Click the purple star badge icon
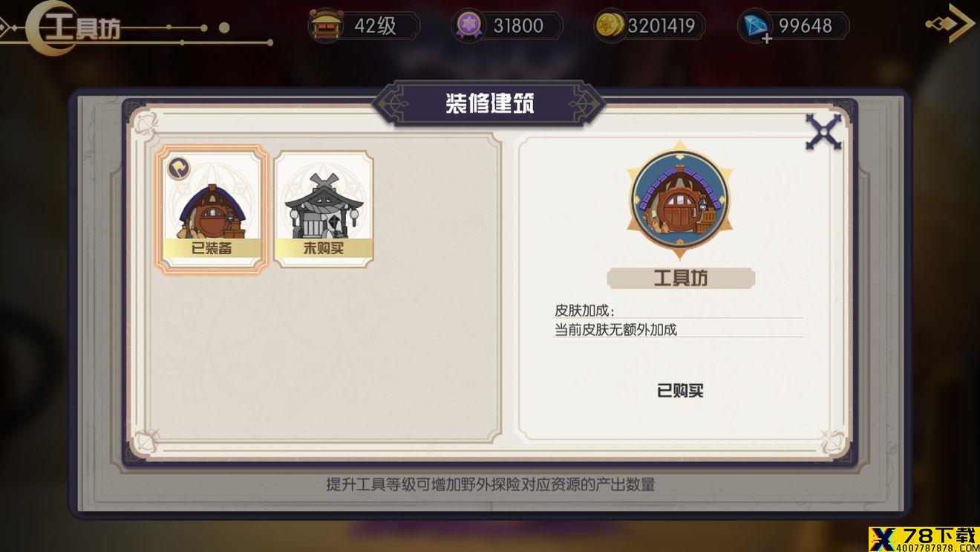The image size is (980, 552). [x=468, y=26]
